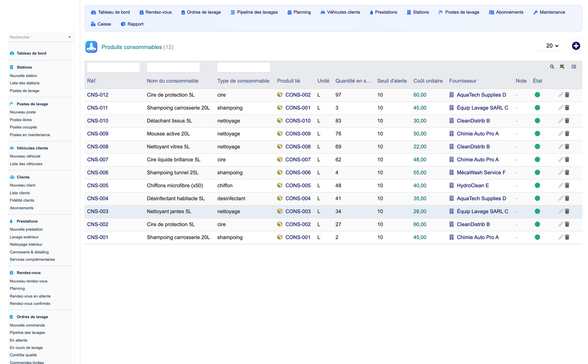The image size is (588, 364).
Task: Delete row CNS-006 with trash icon
Action: point(567,172)
